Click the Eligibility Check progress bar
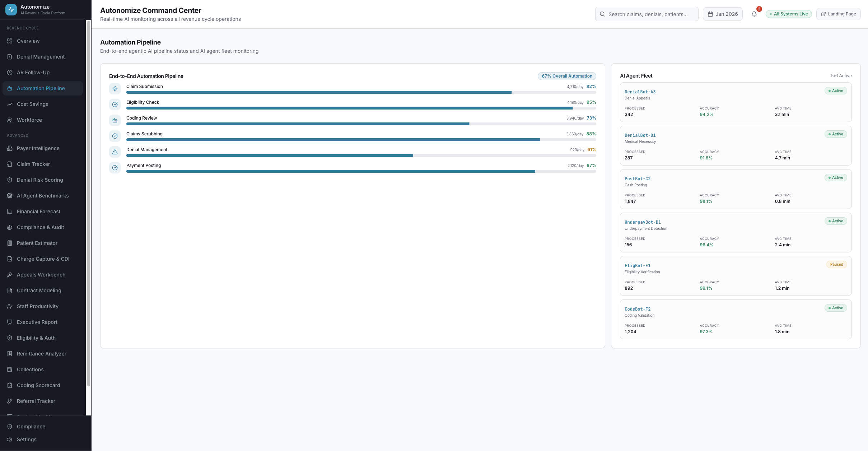 click(350, 108)
